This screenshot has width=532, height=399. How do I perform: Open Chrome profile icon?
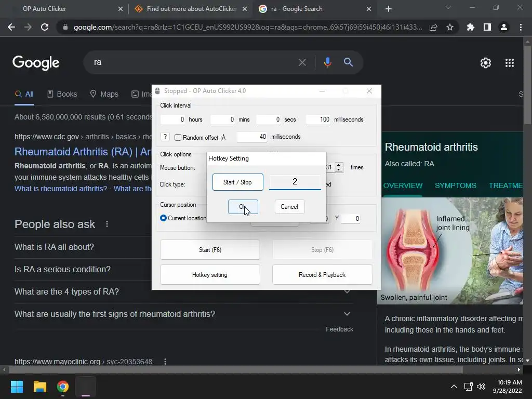504,27
